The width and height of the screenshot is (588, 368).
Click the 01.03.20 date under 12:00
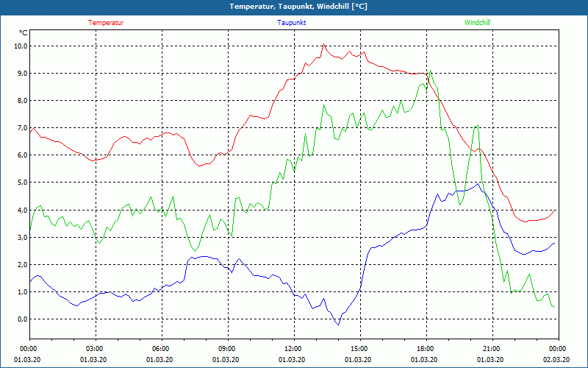pyautogui.click(x=292, y=360)
